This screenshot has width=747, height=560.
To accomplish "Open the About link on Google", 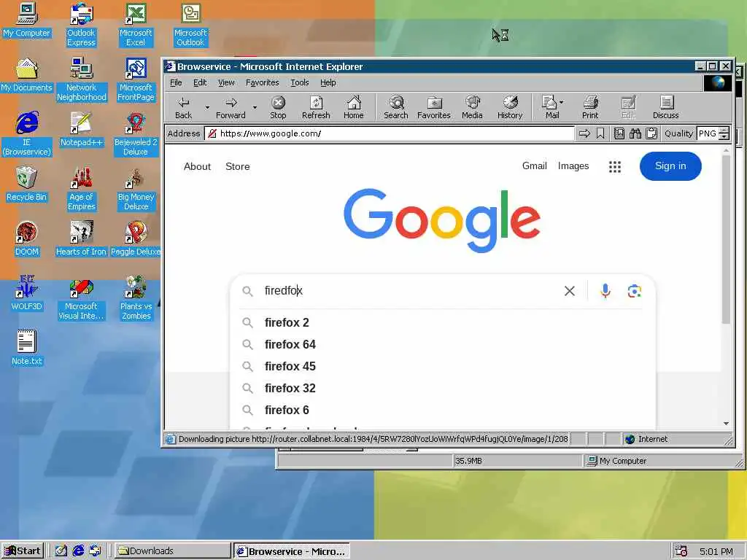I will pyautogui.click(x=197, y=167).
